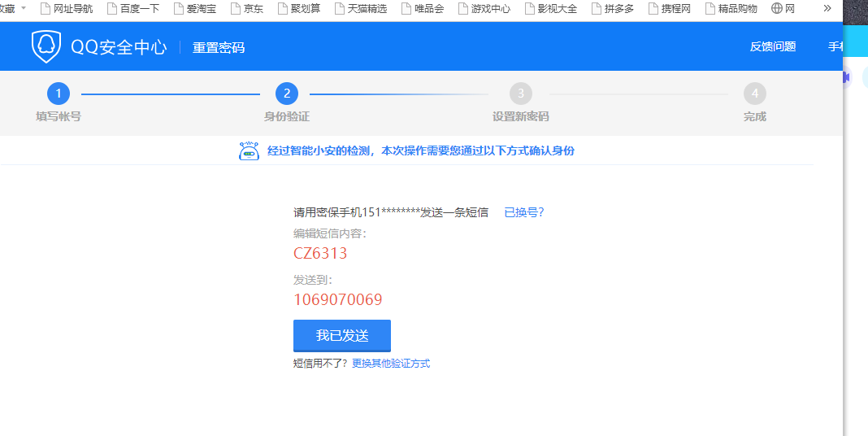Click the 我已发送 button
The height and width of the screenshot is (436, 868).
342,336
